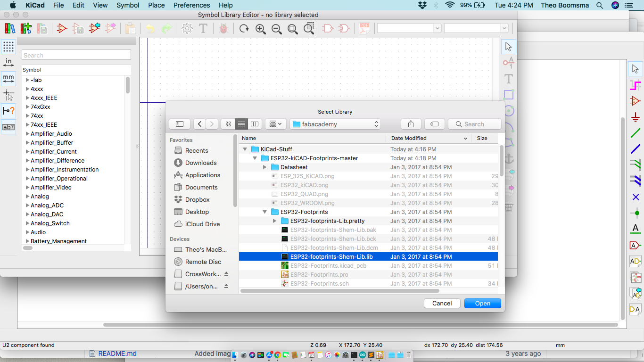Select the place global label tool
Screen dimensions: 644x362
[636, 245]
